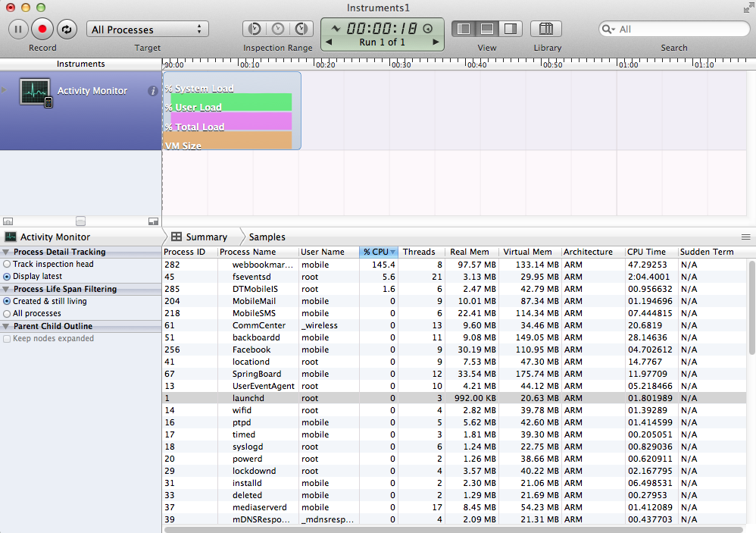Select the Facebook process row
The width and height of the screenshot is (756, 533).
pos(455,350)
